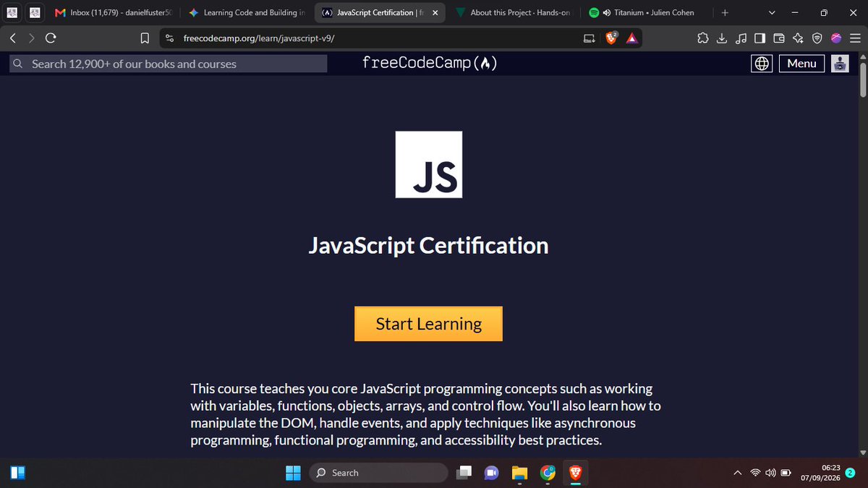Viewport: 868px width, 488px height.
Task: Open the Extensions puzzle piece icon
Action: coord(703,38)
